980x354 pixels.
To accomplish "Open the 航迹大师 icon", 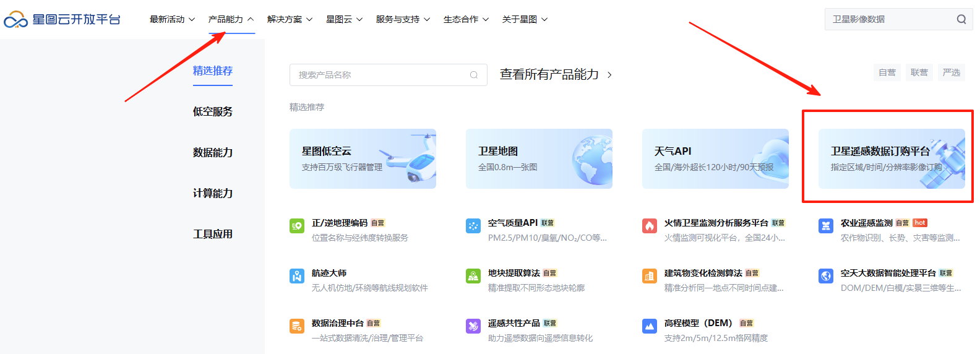I will [297, 276].
